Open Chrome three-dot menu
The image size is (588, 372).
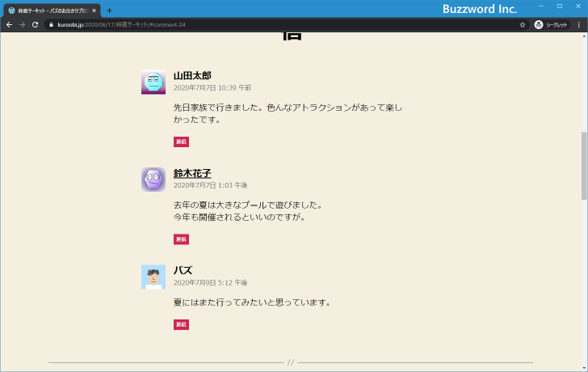[578, 25]
